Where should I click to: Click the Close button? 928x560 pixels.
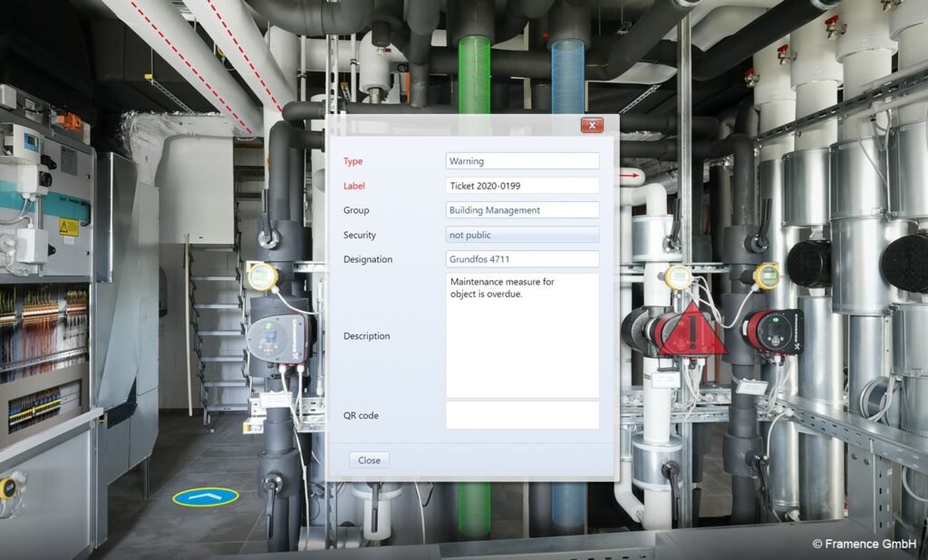click(x=369, y=460)
